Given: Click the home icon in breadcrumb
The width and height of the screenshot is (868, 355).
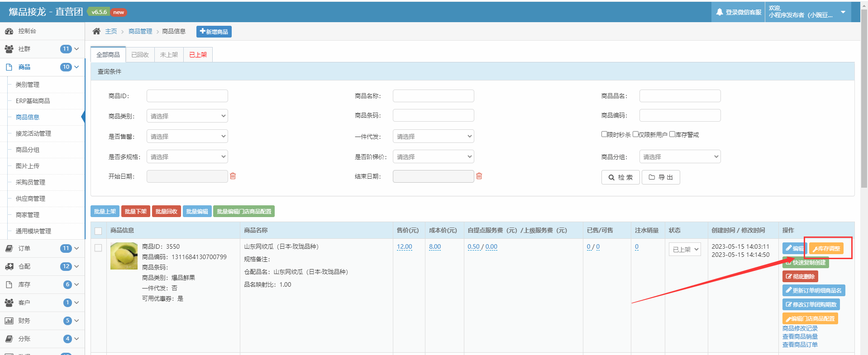Looking at the screenshot, I should [x=96, y=31].
